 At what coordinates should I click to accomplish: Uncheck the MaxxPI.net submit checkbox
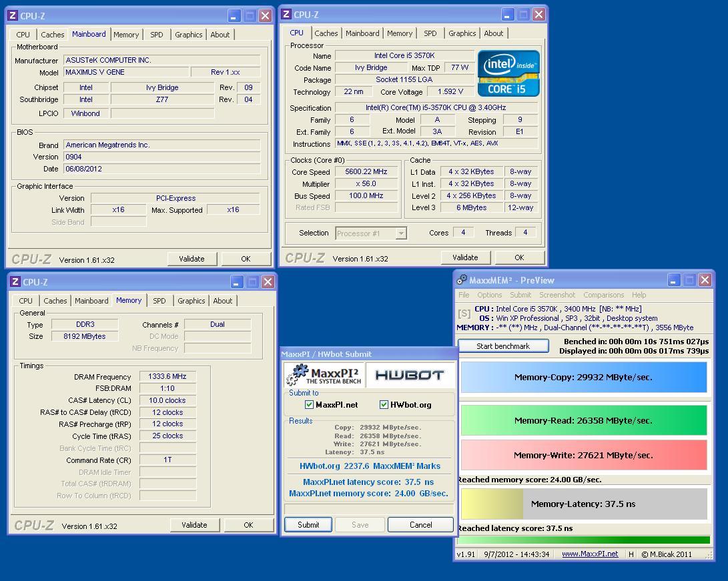point(309,405)
